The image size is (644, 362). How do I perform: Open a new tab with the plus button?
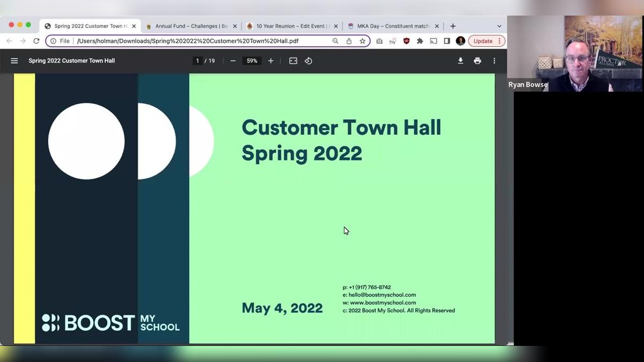tap(453, 26)
